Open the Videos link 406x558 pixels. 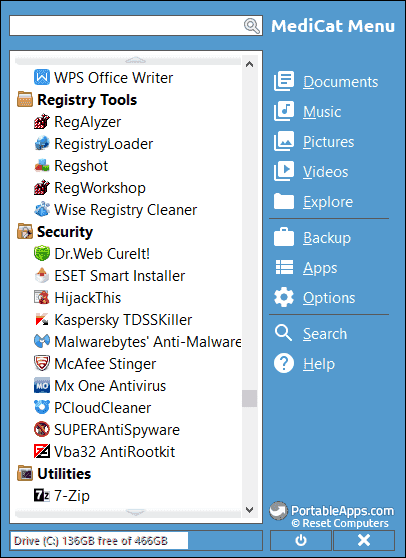click(x=326, y=172)
